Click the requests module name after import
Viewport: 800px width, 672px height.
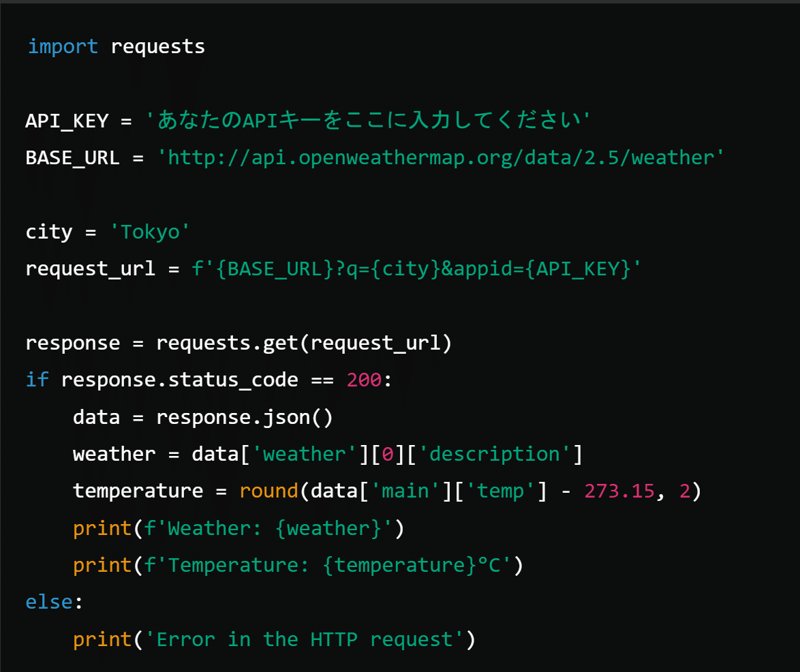click(157, 46)
